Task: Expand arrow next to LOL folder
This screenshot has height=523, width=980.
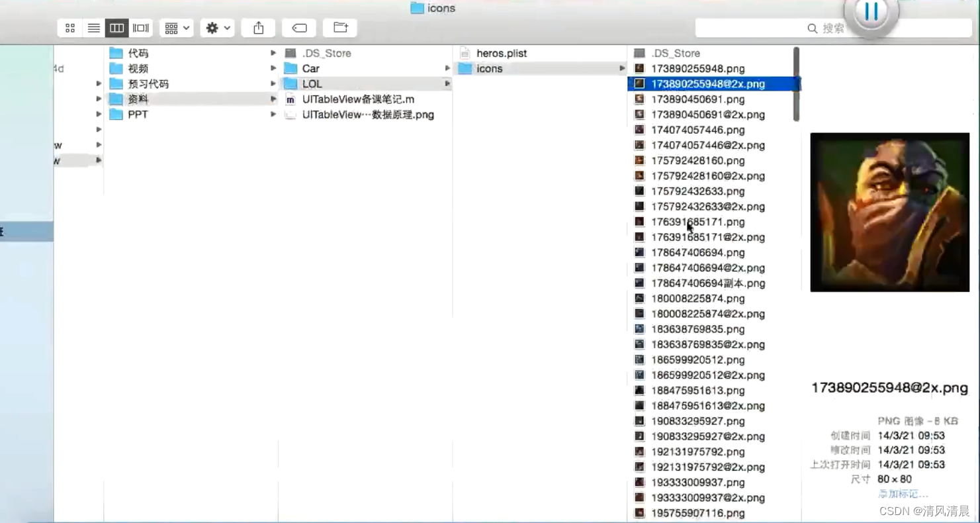Action: (x=448, y=83)
